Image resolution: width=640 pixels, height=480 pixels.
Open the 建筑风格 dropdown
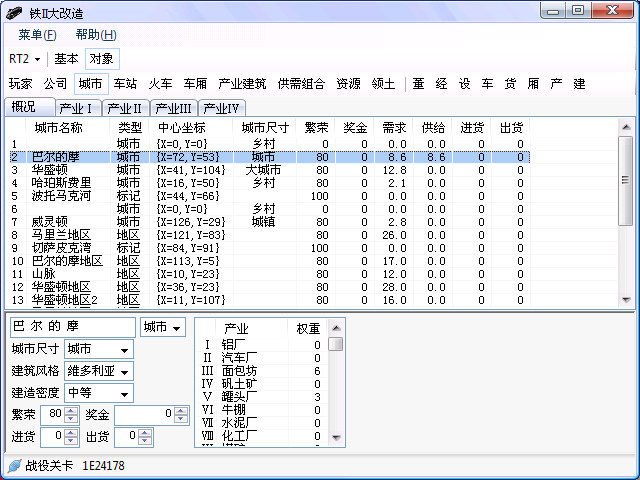99,371
